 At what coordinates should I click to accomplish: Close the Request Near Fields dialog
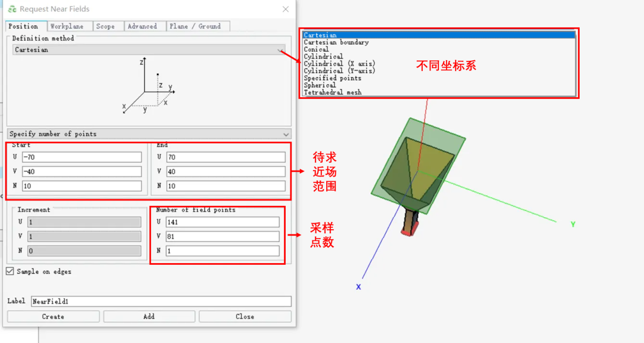pyautogui.click(x=286, y=9)
